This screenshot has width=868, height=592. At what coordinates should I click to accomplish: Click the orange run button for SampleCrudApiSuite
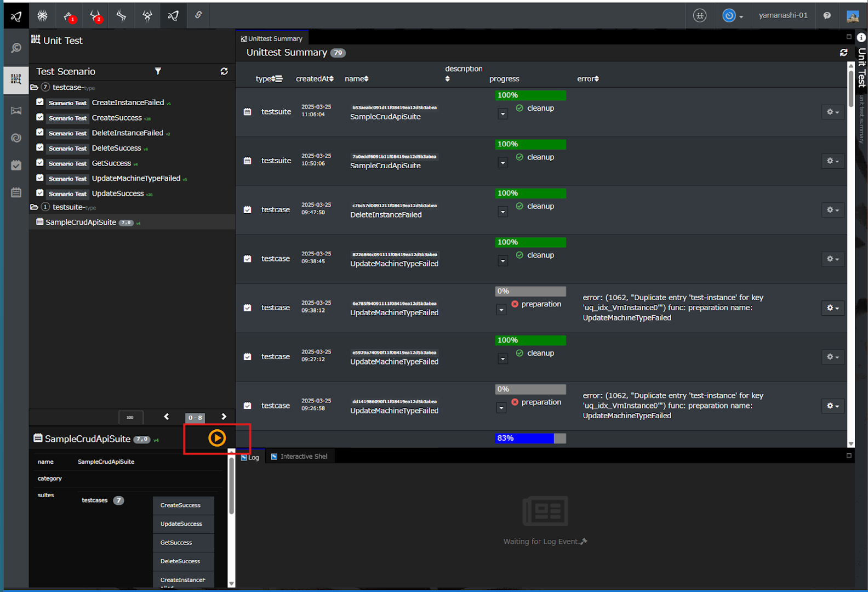(217, 438)
